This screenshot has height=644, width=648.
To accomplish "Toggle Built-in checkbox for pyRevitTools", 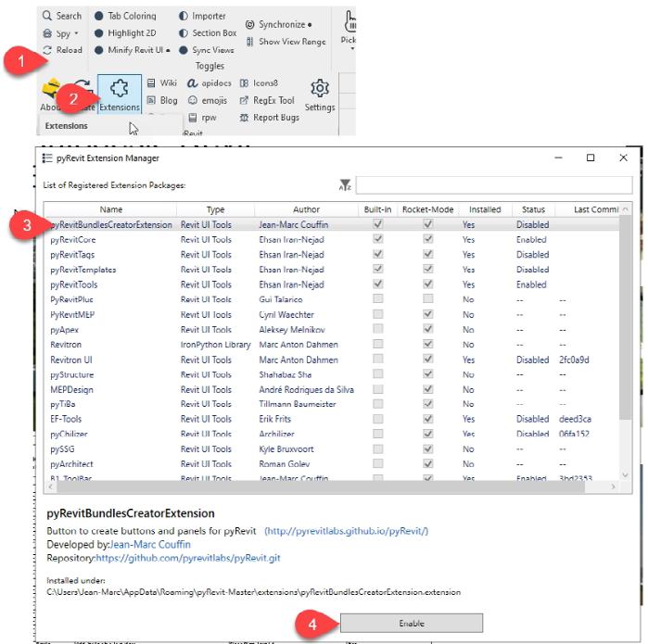I will point(377,284).
